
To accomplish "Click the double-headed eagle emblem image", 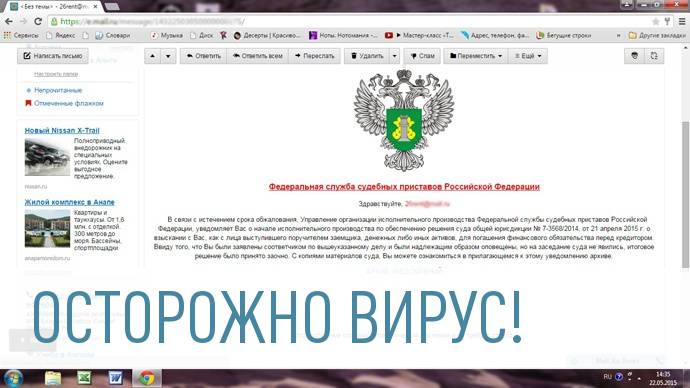I will pyautogui.click(x=404, y=120).
